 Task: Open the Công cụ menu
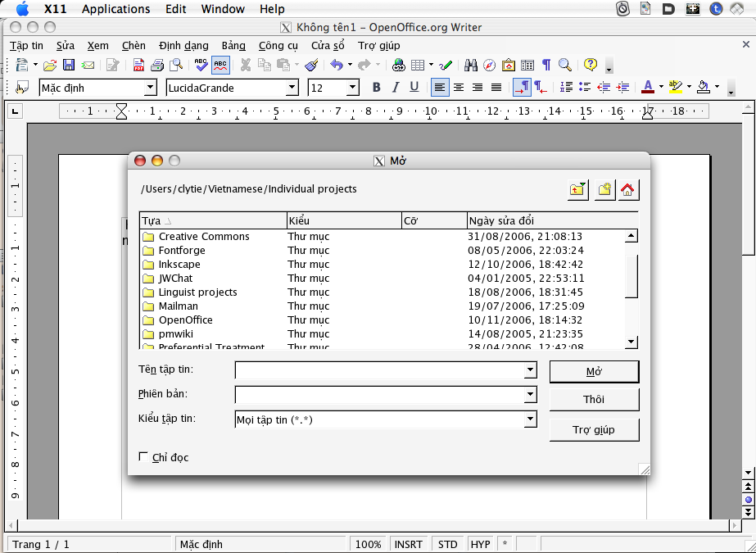(278, 46)
